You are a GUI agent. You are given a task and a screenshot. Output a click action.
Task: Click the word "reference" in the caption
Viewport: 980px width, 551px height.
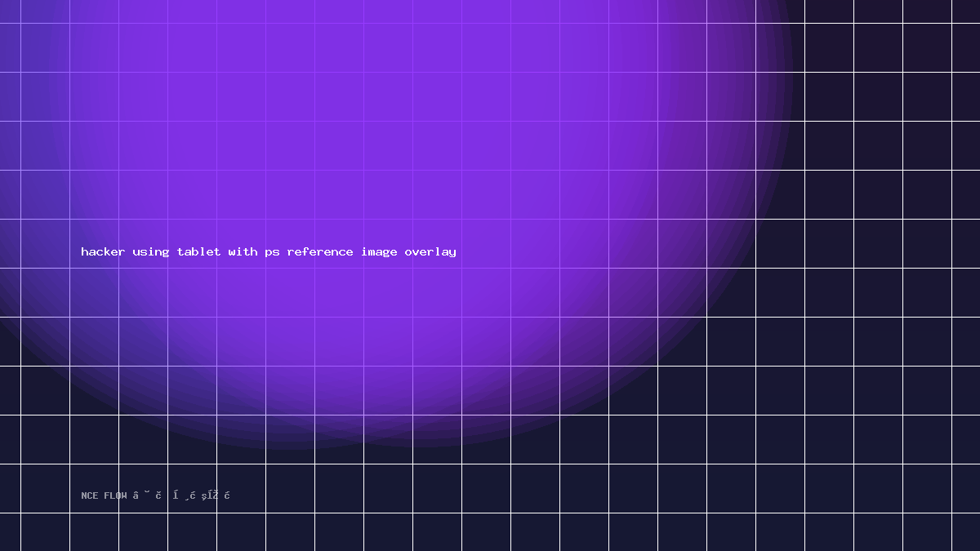coord(320,251)
